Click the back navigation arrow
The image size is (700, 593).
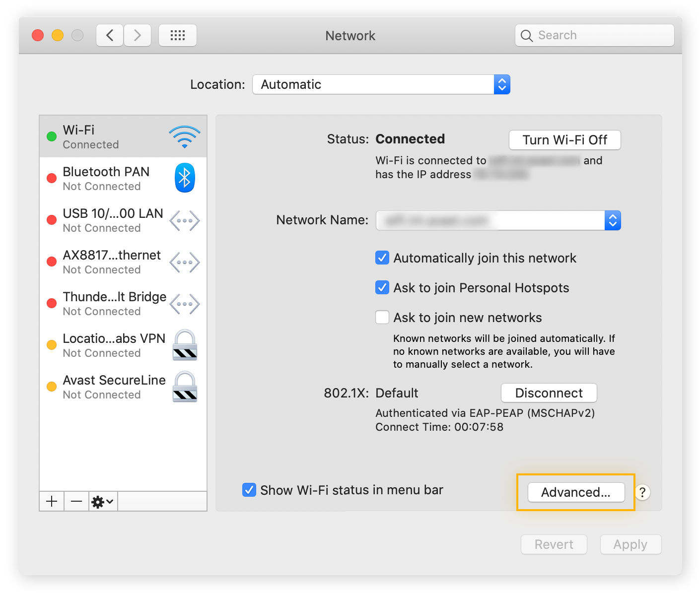[x=109, y=35]
